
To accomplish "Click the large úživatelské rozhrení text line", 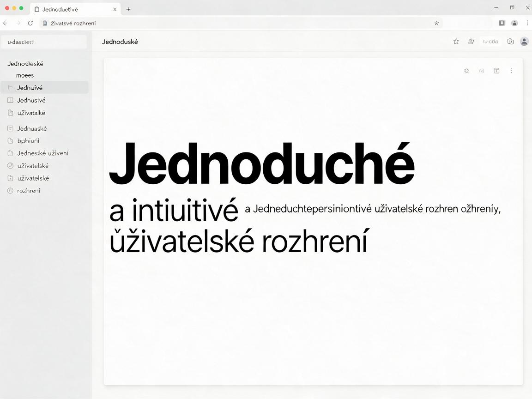I will [238, 241].
